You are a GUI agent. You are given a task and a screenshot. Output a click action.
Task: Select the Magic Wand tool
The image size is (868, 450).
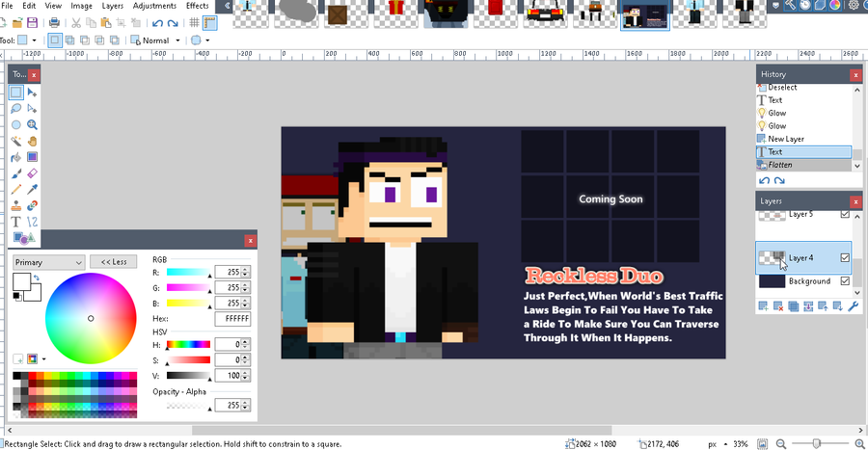(x=16, y=141)
